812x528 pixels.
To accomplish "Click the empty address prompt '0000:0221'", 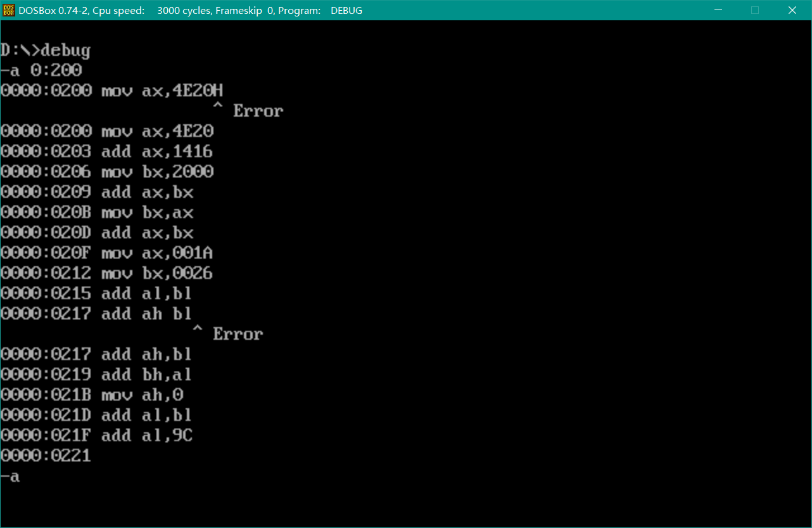I will point(46,456).
